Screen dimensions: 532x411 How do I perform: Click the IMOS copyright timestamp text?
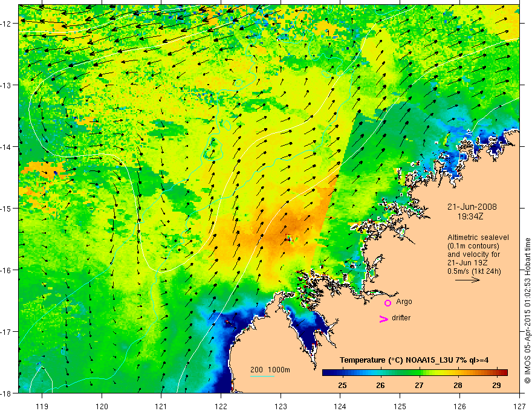pyautogui.click(x=528, y=311)
